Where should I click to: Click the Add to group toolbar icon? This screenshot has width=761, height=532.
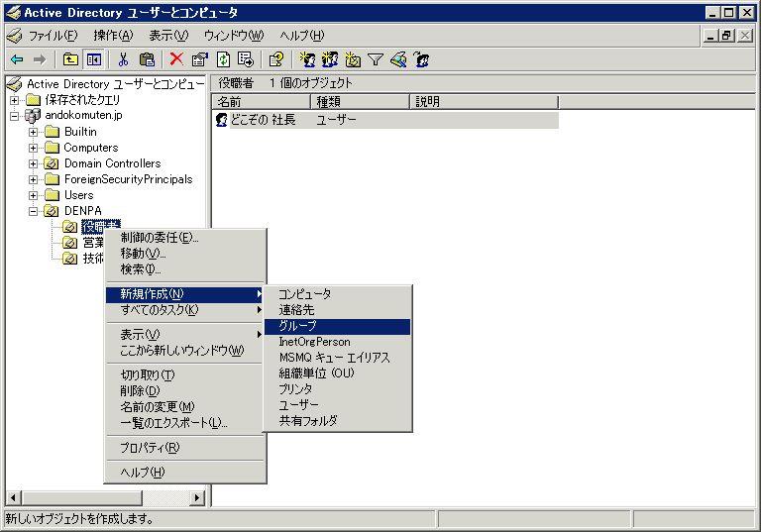click(421, 59)
